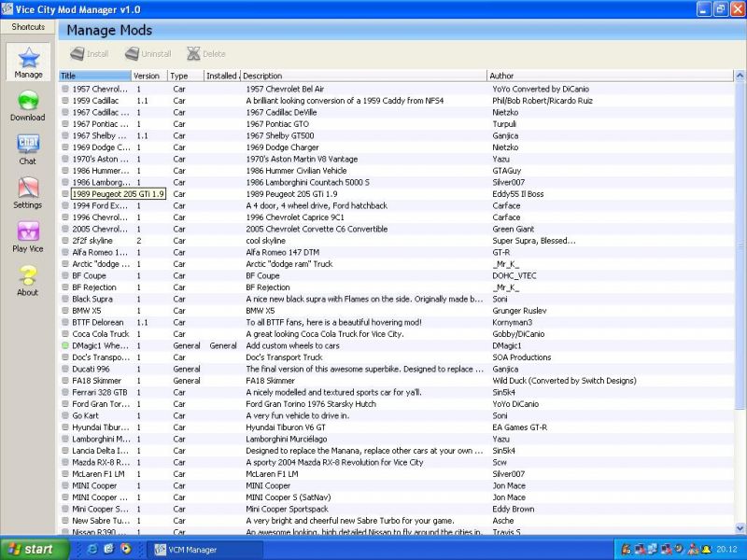Click author 'Turpuli' in the list
The width and height of the screenshot is (747, 560).
[x=504, y=124]
